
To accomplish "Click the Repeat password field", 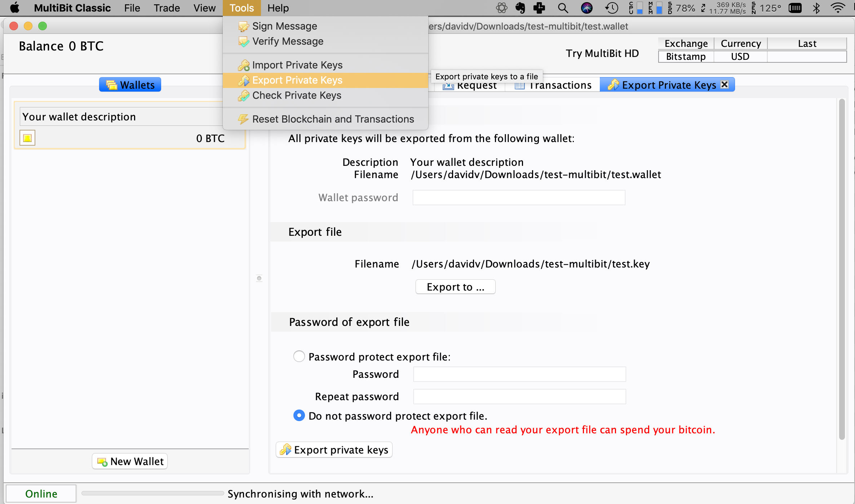I will (x=519, y=397).
